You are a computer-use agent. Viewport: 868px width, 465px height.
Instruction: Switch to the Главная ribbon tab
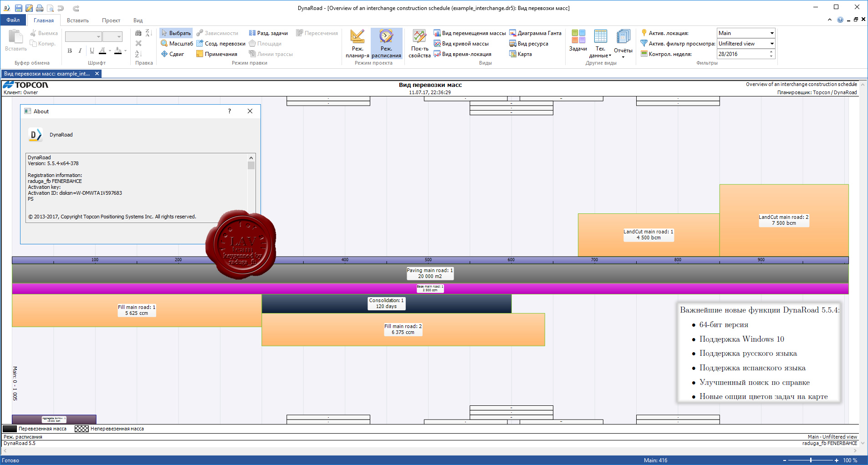pos(44,20)
